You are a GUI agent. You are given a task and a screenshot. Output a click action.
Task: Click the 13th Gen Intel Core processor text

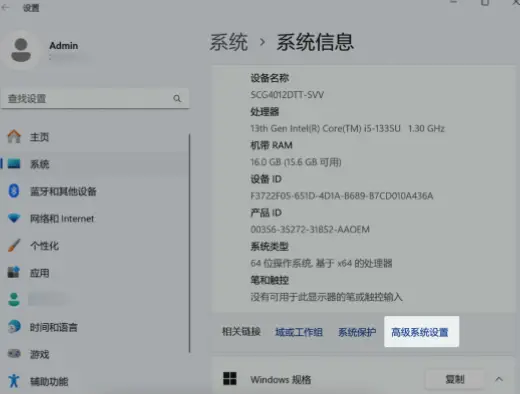tap(347, 128)
